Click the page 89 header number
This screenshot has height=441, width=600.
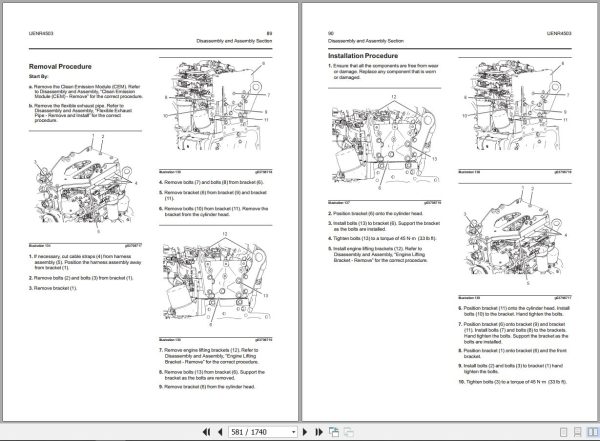coord(269,33)
